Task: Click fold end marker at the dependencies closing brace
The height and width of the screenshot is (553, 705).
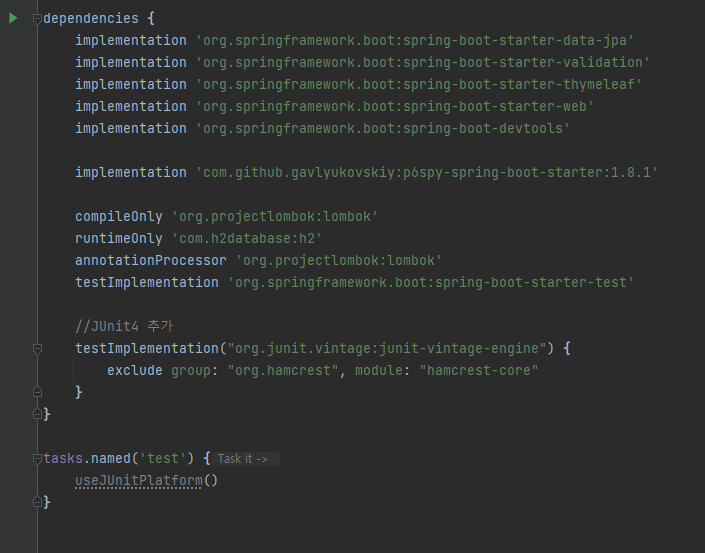Action: (x=37, y=414)
